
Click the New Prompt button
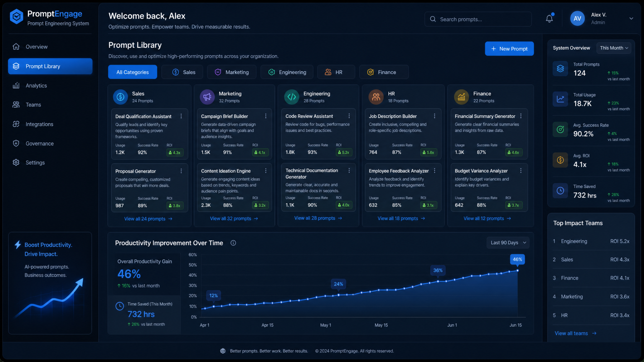click(509, 49)
